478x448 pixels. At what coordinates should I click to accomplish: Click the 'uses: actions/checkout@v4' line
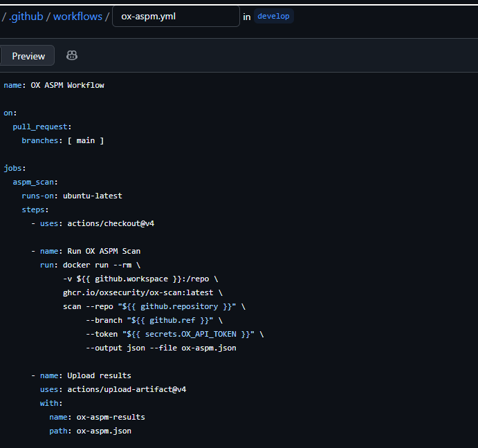(x=93, y=224)
